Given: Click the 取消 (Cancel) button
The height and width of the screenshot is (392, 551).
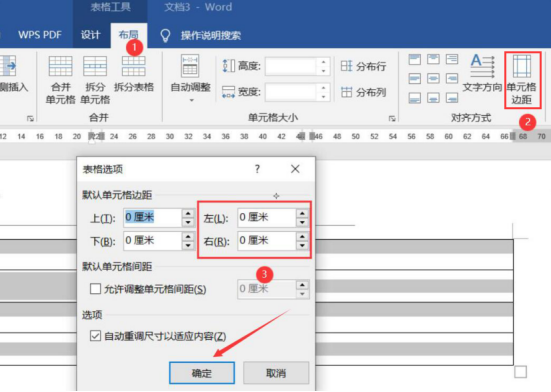Looking at the screenshot, I should pos(276,373).
